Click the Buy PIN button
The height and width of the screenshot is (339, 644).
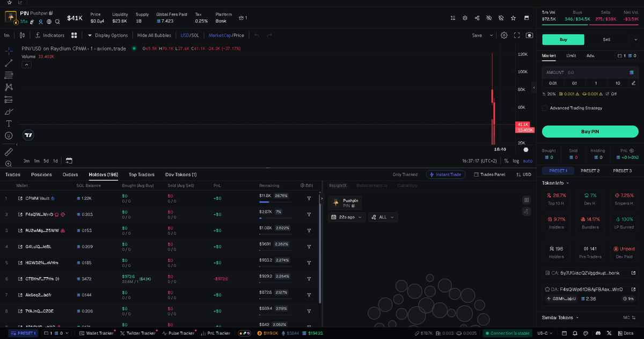point(590,132)
